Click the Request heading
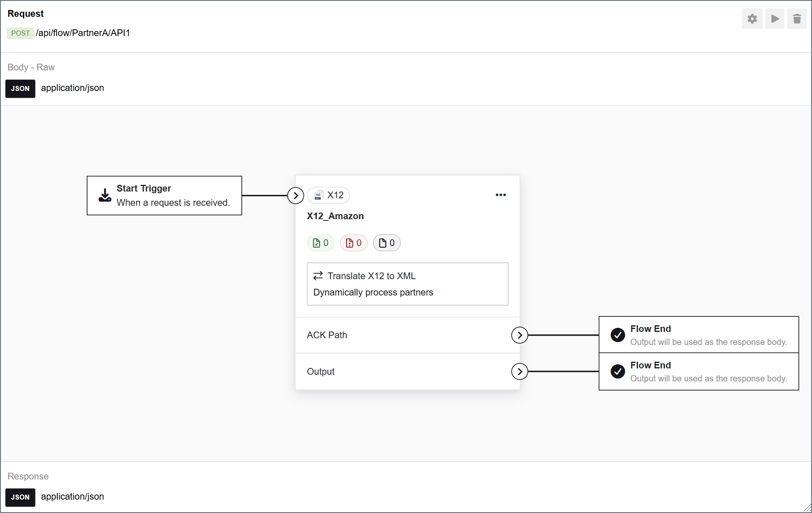 pos(26,14)
